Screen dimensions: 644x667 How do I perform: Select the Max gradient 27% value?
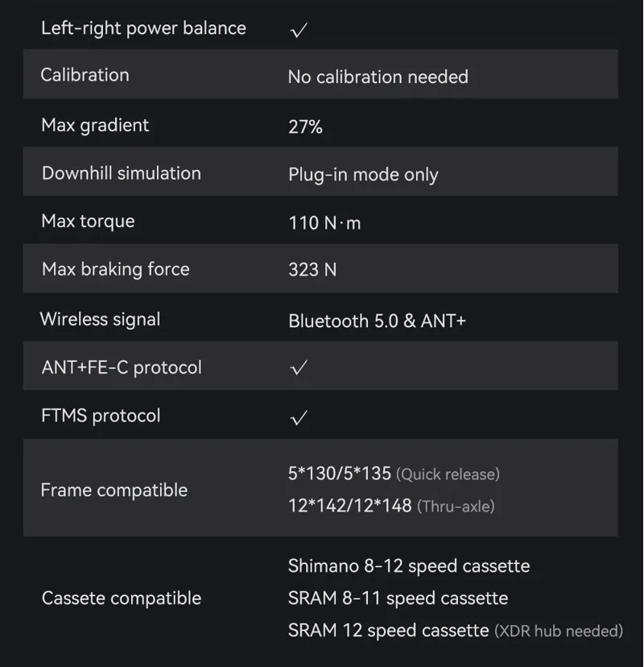tap(305, 126)
